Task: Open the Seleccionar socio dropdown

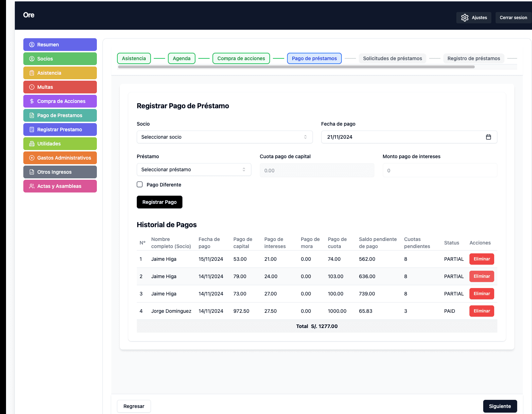Action: (225, 137)
